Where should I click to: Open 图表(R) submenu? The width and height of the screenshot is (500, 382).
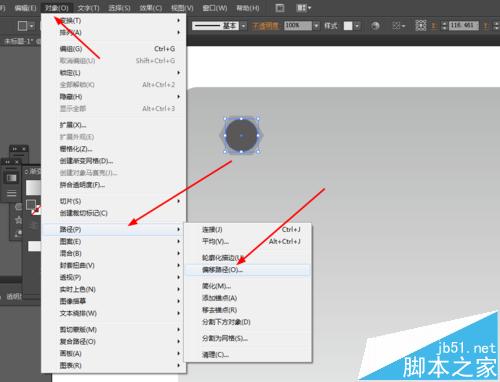[113, 366]
